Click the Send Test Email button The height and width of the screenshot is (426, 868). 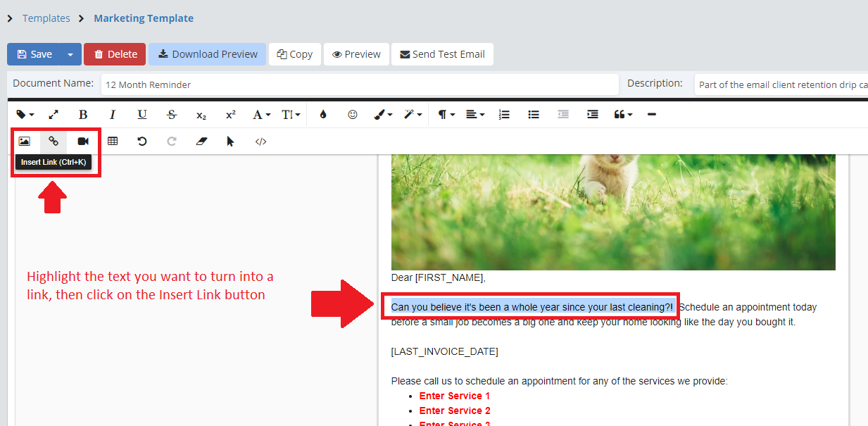pyautogui.click(x=442, y=54)
